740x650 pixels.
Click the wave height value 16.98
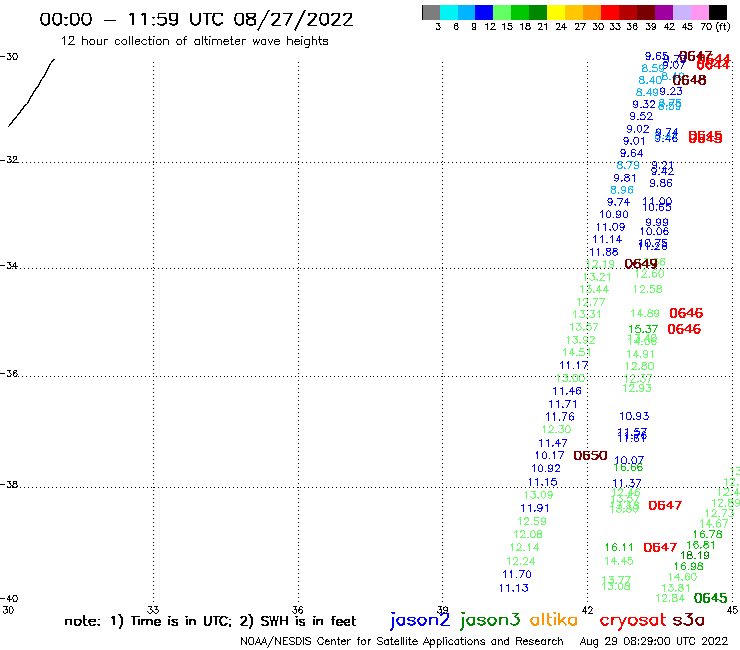(688, 566)
